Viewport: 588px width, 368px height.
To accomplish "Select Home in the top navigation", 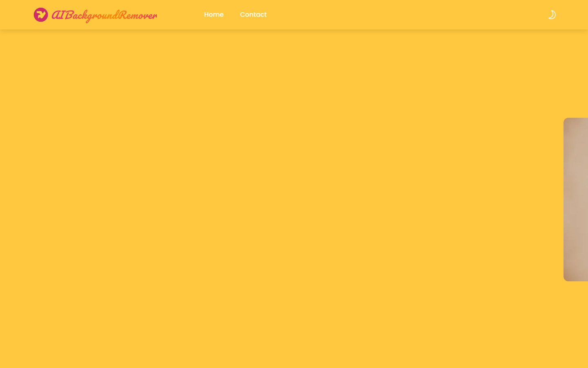I will (x=214, y=15).
